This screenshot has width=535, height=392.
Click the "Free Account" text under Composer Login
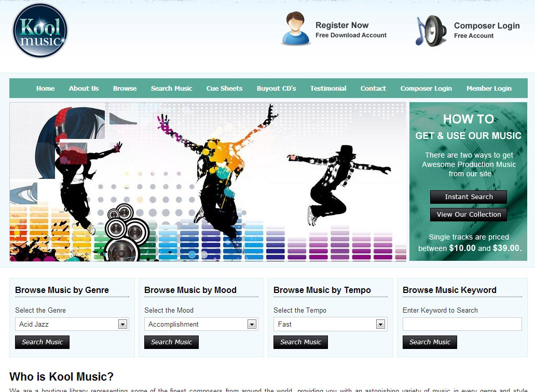click(x=474, y=36)
